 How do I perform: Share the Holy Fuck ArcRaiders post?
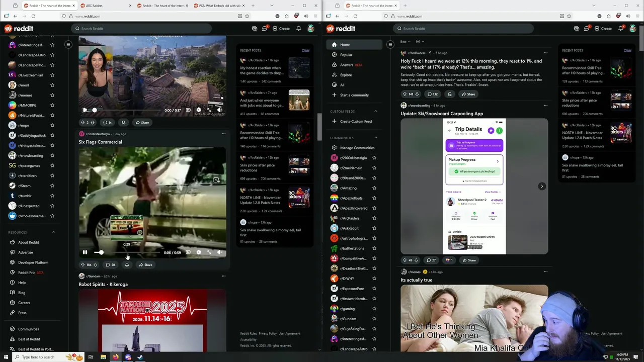coord(468,94)
